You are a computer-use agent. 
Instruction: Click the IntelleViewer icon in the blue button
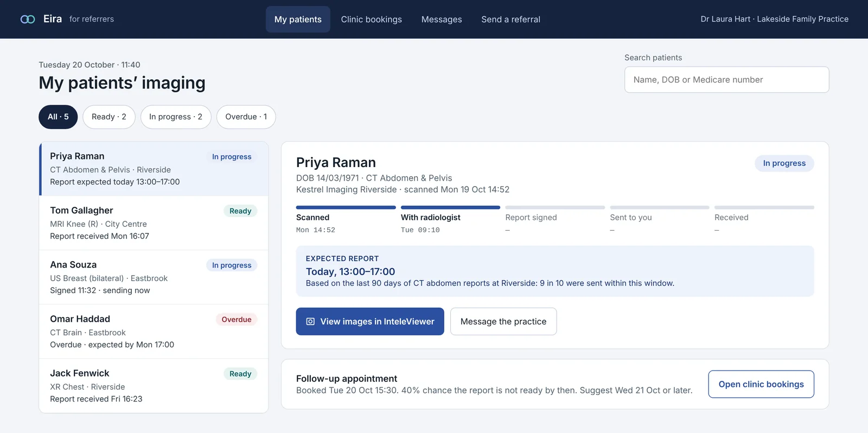pyautogui.click(x=310, y=322)
